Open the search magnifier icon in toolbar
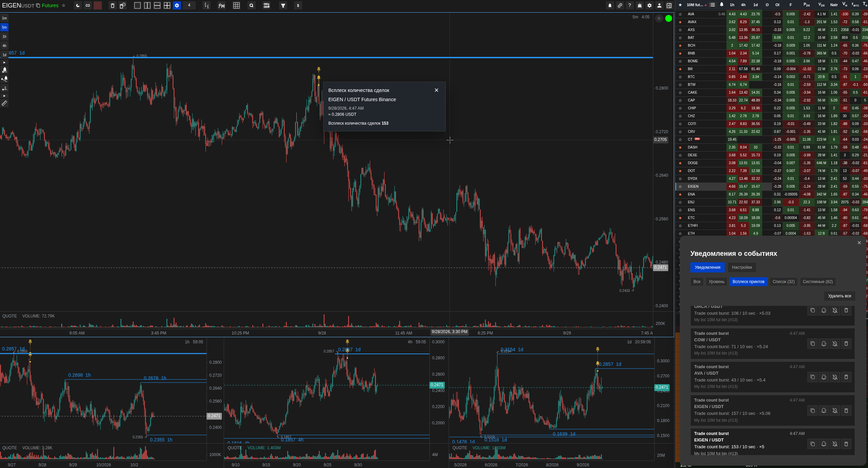This screenshot has height=468, width=868. pos(251,5)
